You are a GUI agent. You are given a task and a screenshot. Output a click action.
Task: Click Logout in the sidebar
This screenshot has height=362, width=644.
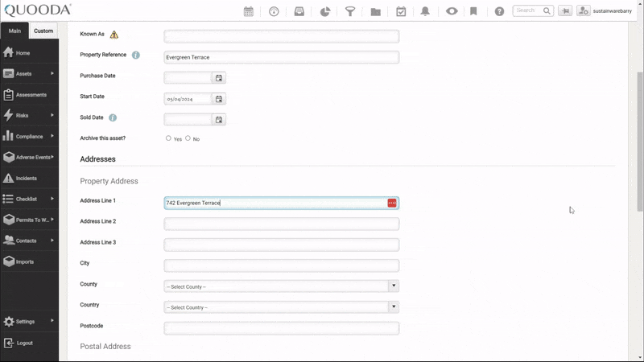[x=29, y=343]
